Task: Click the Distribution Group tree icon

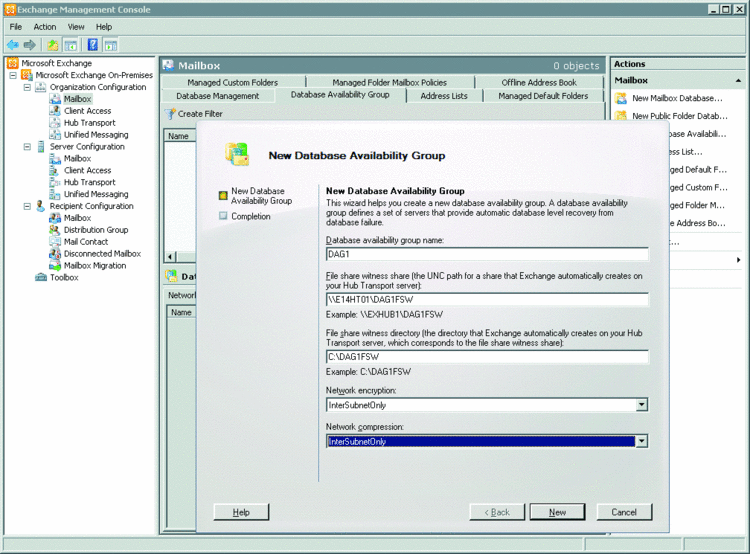Action: 55,230
